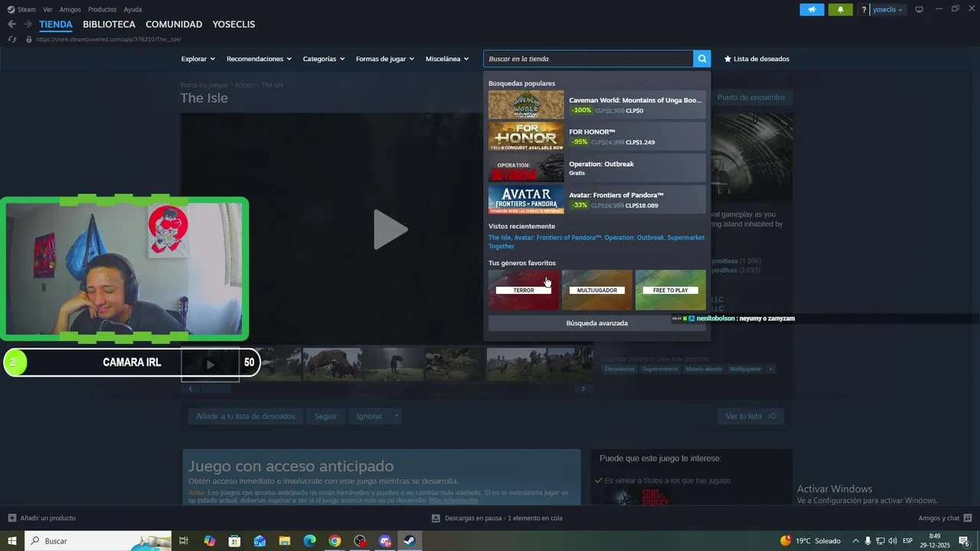Screen dimensions: 980x551
Task: Open the Ver menu
Action: pos(47,9)
